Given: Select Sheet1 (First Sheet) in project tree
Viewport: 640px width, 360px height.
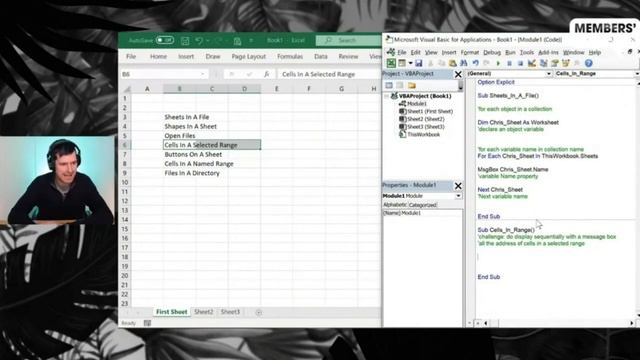Looking at the screenshot, I should [426, 111].
